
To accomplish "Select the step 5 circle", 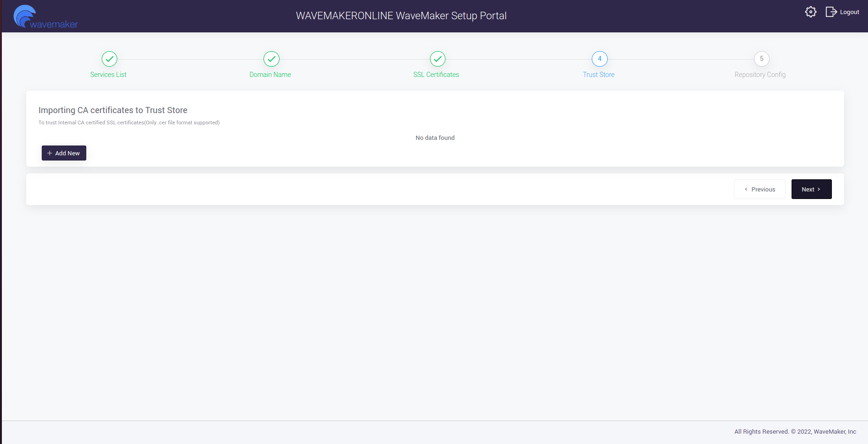I will point(761,59).
